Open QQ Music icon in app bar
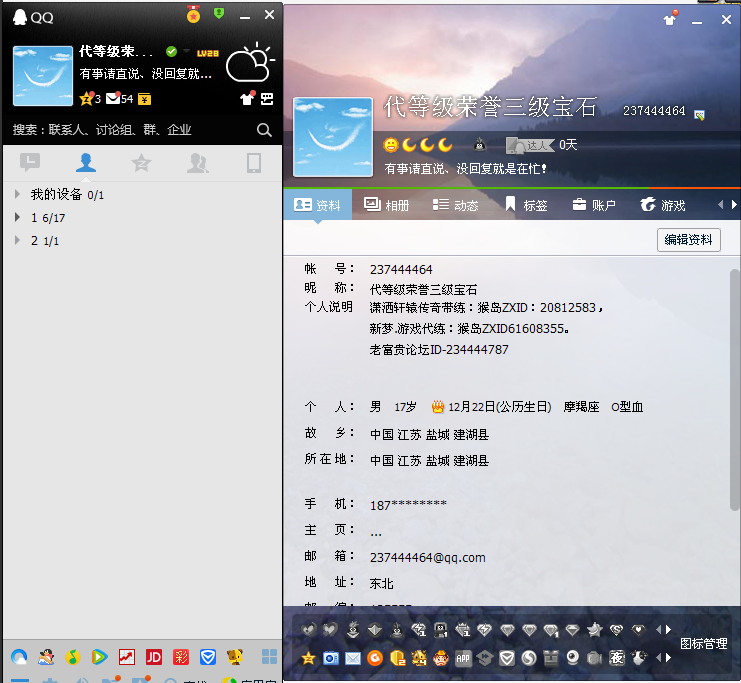This screenshot has height=683, width=741. [73, 657]
